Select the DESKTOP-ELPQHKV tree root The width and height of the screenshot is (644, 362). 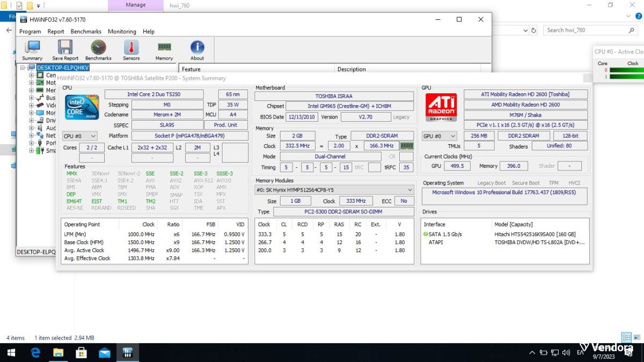tap(62, 68)
